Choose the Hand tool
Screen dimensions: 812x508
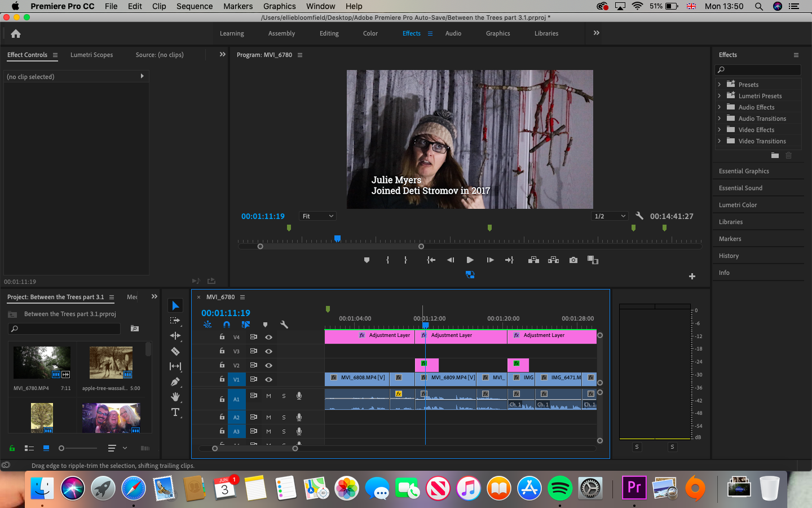pyautogui.click(x=175, y=397)
